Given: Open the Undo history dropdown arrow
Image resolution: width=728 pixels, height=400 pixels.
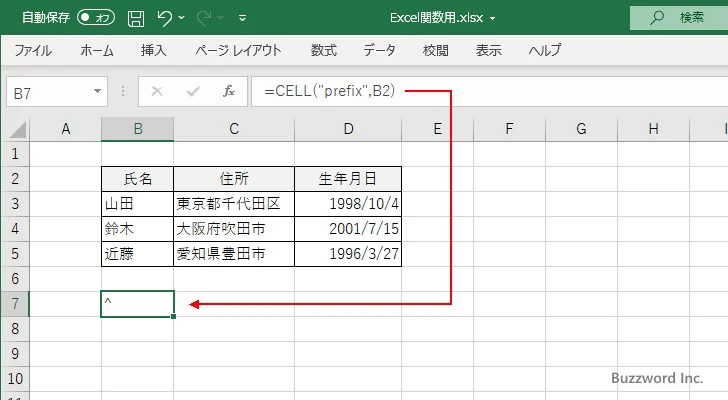Looking at the screenshot, I should (182, 18).
